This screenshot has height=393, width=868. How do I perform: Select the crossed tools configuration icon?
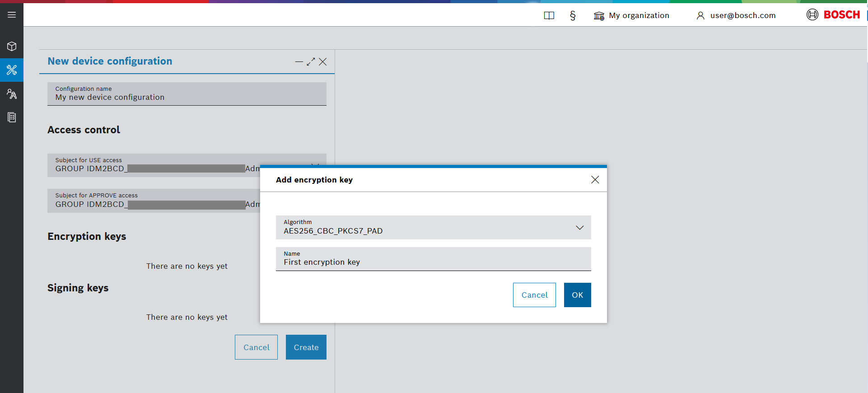pyautogui.click(x=12, y=70)
